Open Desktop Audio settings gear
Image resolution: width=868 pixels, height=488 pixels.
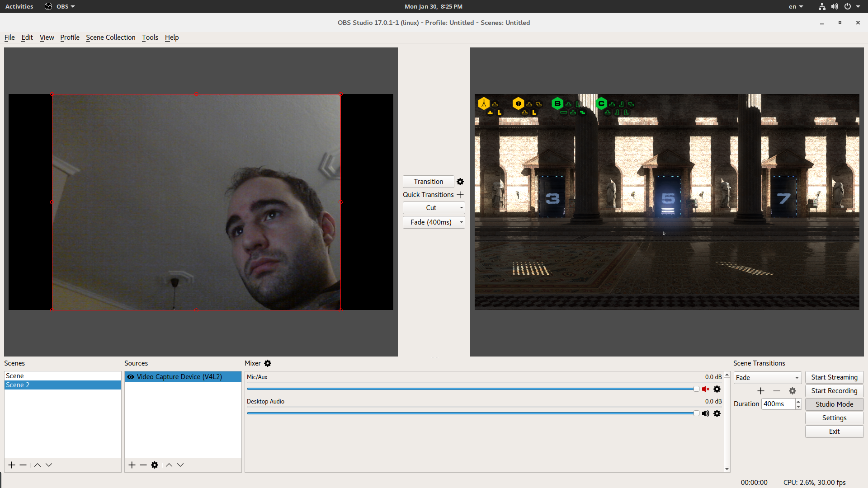point(717,413)
